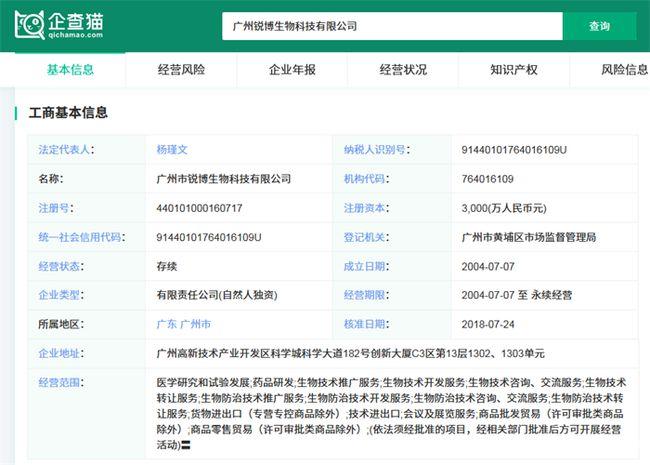Click the 企查猫 qichamao.com wordmark
650x465 pixels.
(75, 26)
